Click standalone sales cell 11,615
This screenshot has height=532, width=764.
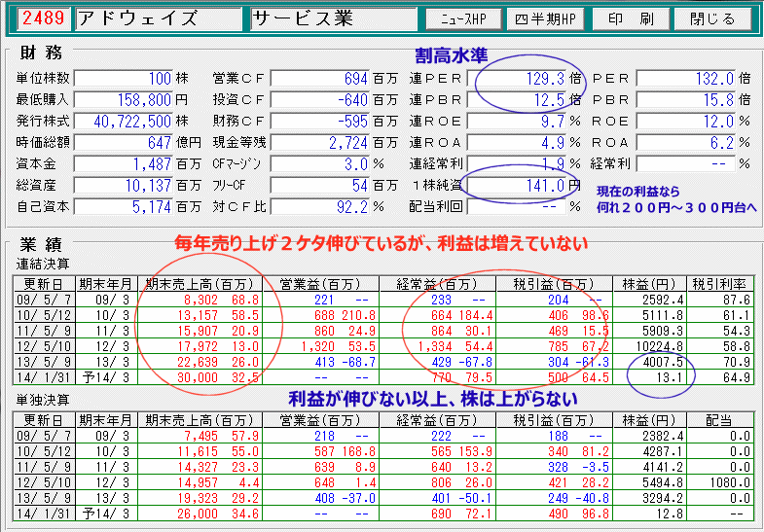(200, 451)
